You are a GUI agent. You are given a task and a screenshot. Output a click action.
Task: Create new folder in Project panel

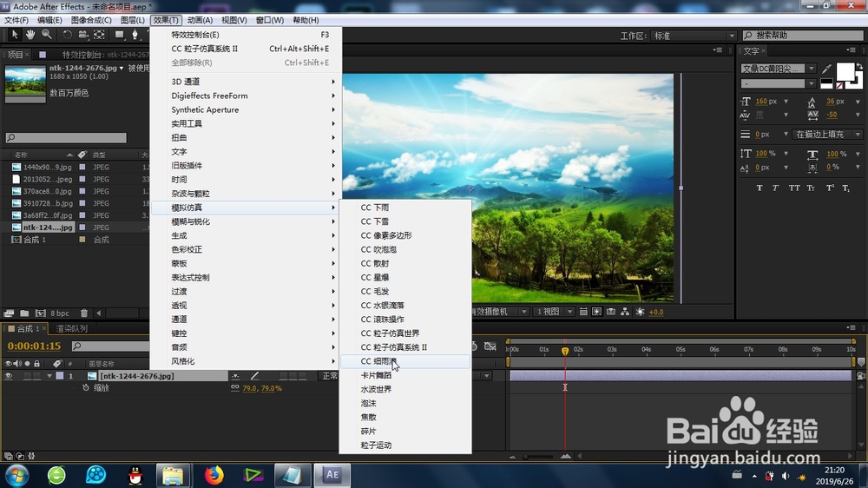point(24,313)
